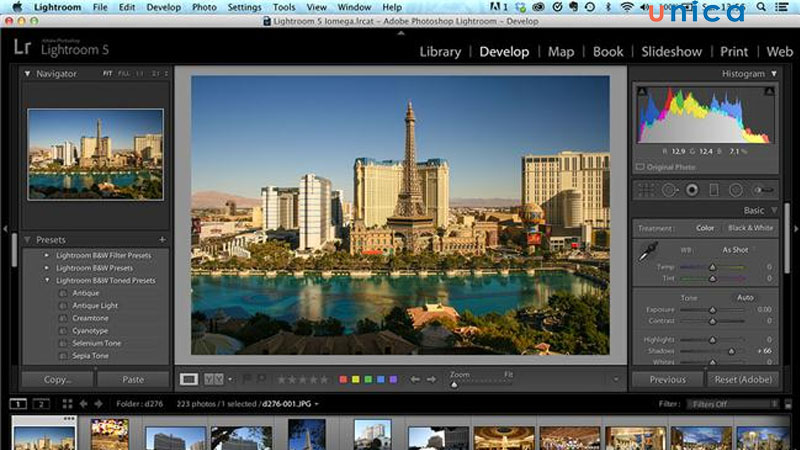Switch to the Print module

point(734,52)
